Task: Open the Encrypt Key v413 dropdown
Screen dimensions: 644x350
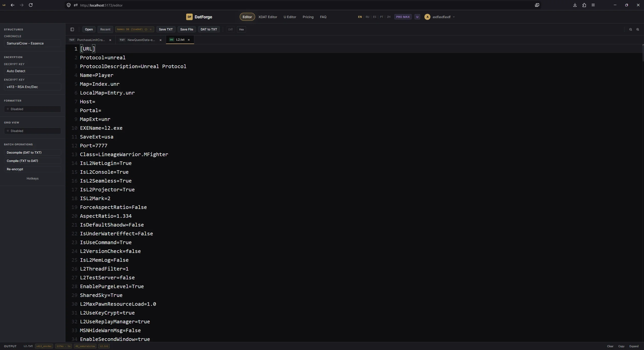Action: pos(32,87)
